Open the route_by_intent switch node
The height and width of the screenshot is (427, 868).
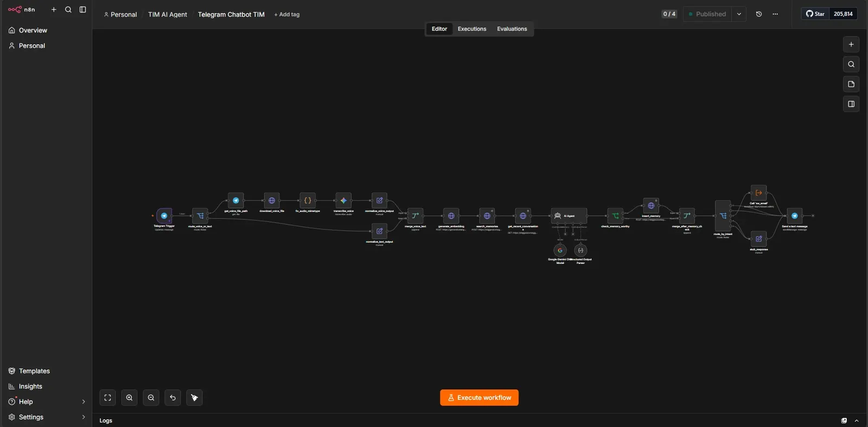(723, 216)
